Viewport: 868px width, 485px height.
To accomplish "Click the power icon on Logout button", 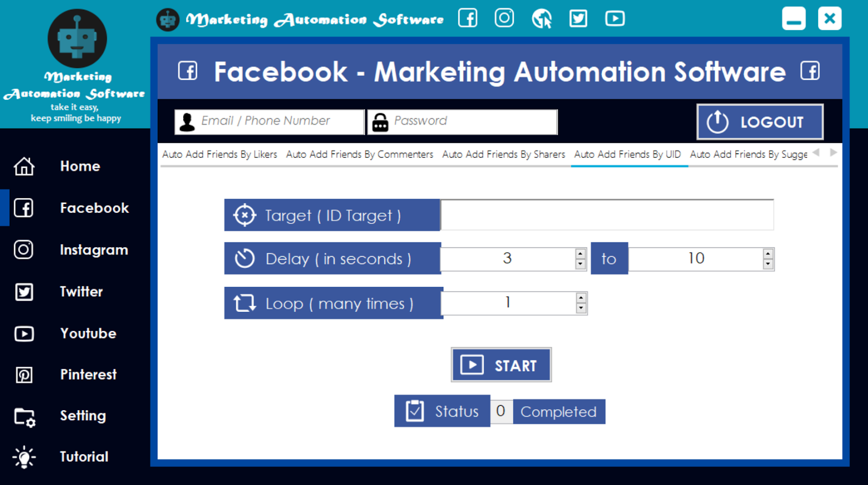I will coord(717,122).
